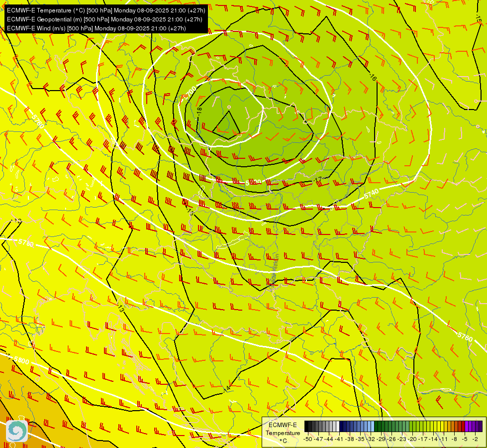Click the -11 tick label in the legend
Viewport: 487px width, 448px height.
[x=443, y=440]
